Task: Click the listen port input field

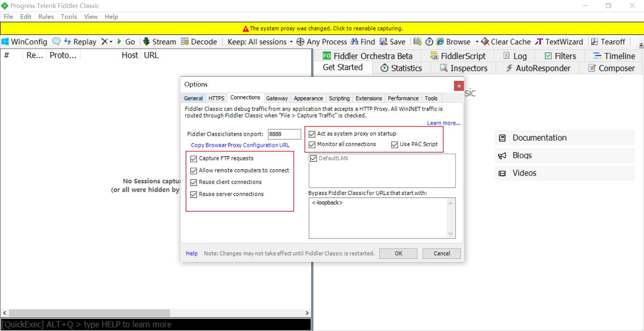Action: (284, 134)
